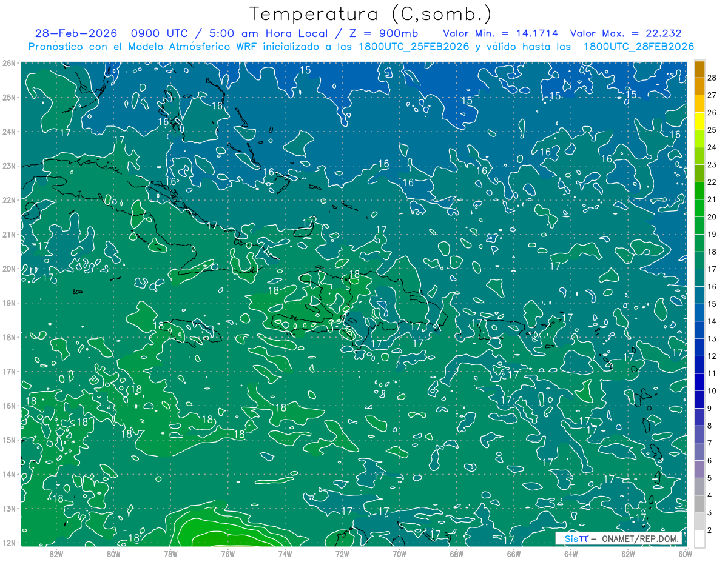Click the "Temperatura (C,somb.)" chart title

[x=371, y=14]
